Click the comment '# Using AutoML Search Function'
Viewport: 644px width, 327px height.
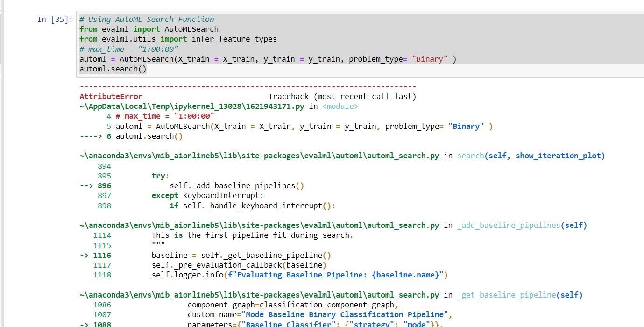pos(147,19)
